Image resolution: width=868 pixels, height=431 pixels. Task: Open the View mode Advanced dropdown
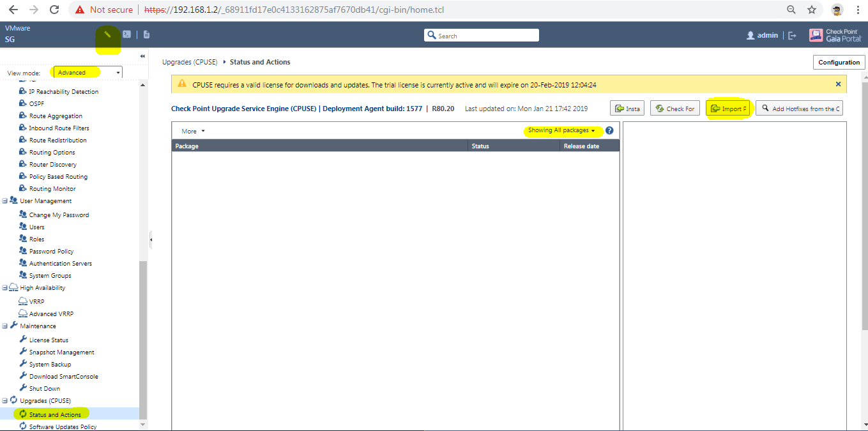click(x=87, y=73)
